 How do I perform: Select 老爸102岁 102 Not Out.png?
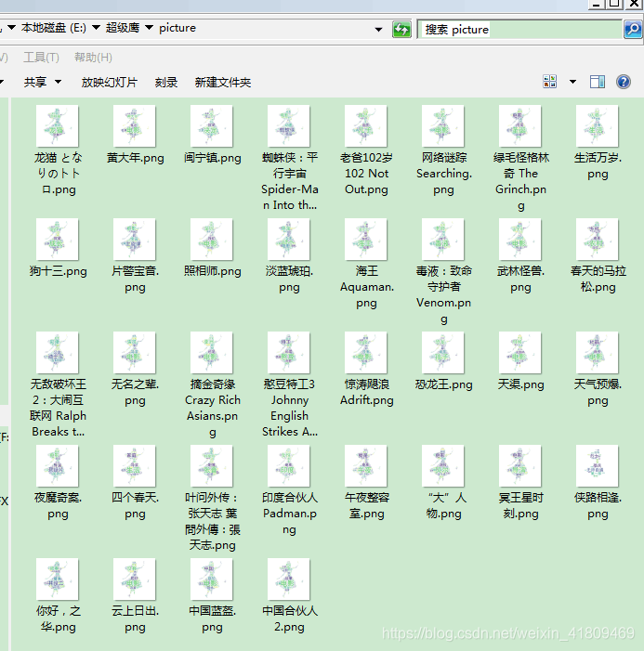coord(366,150)
